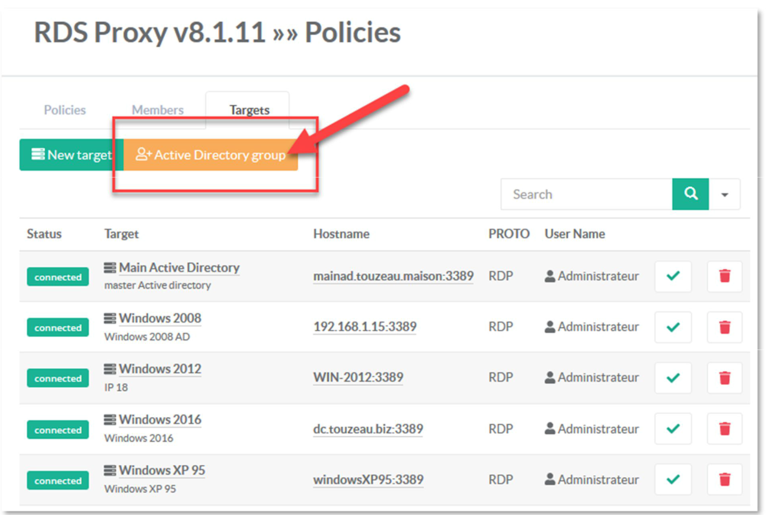This screenshot has width=769, height=515.
Task: Delete the Main Active Directory target
Action: (x=724, y=276)
